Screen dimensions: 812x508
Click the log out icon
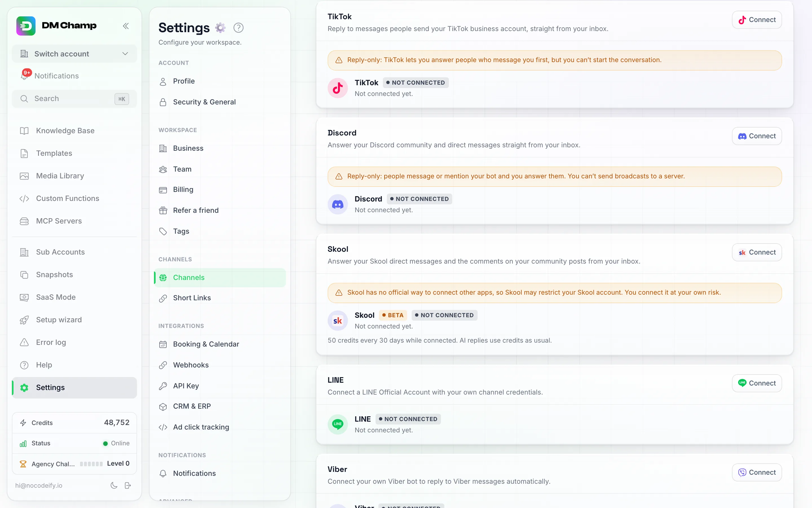click(x=128, y=485)
